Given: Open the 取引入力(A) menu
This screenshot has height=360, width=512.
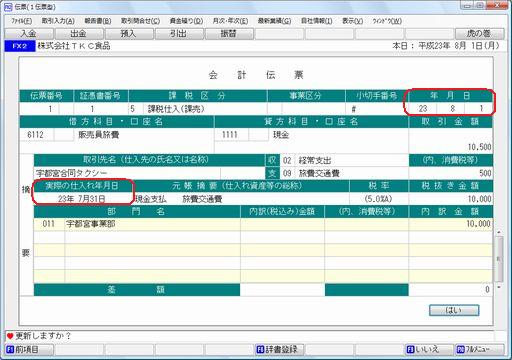Looking at the screenshot, I should (58, 21).
